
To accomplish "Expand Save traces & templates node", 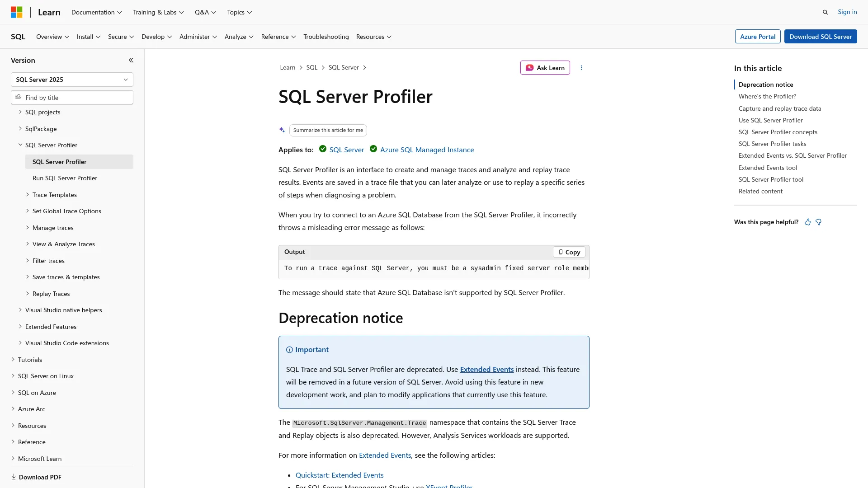I will (28, 277).
